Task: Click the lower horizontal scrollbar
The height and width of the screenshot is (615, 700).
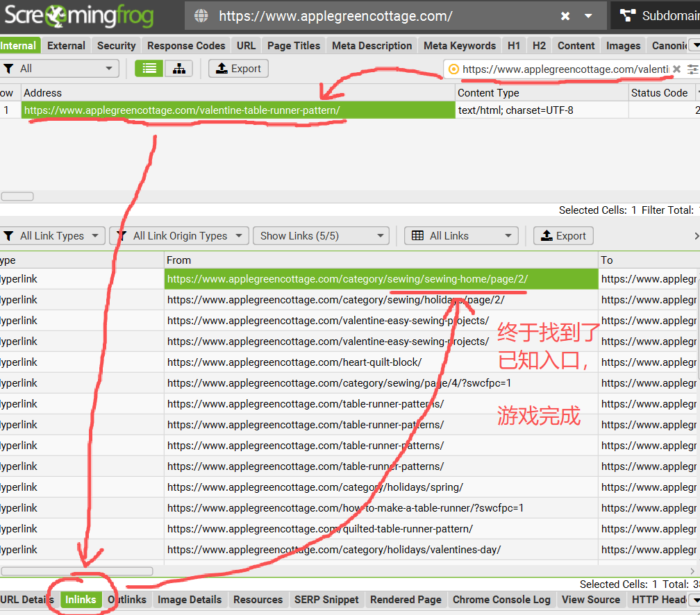Action: click(x=77, y=571)
